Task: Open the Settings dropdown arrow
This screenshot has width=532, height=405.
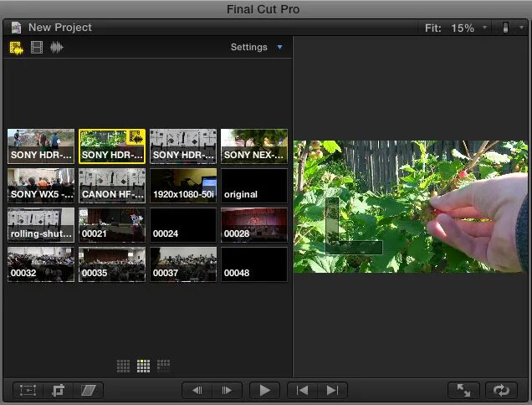Action: pos(279,47)
